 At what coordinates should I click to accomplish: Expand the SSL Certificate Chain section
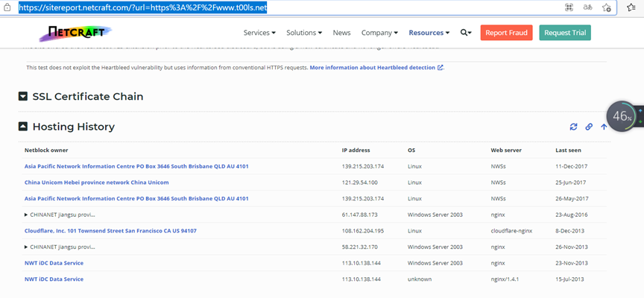click(23, 97)
